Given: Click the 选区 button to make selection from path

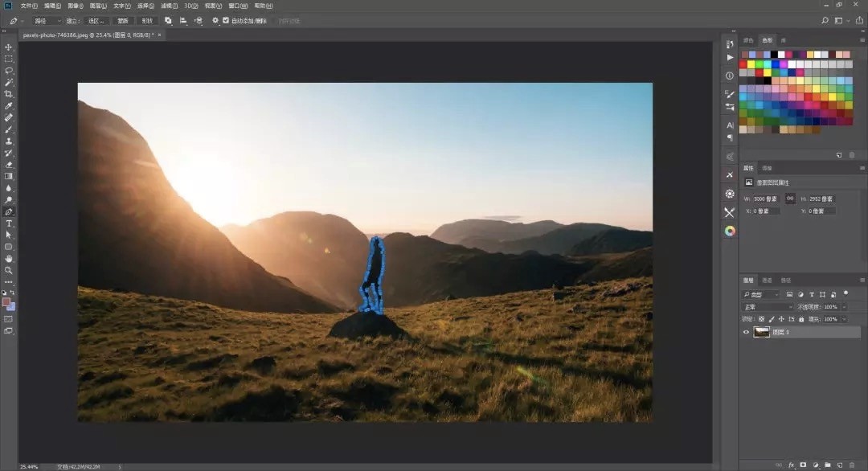Looking at the screenshot, I should 95,21.
